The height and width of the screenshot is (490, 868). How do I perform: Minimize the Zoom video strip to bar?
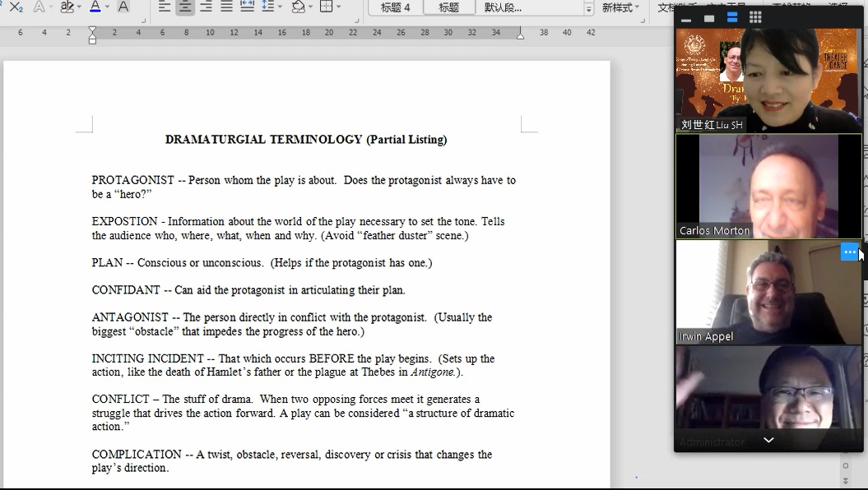[685, 19]
